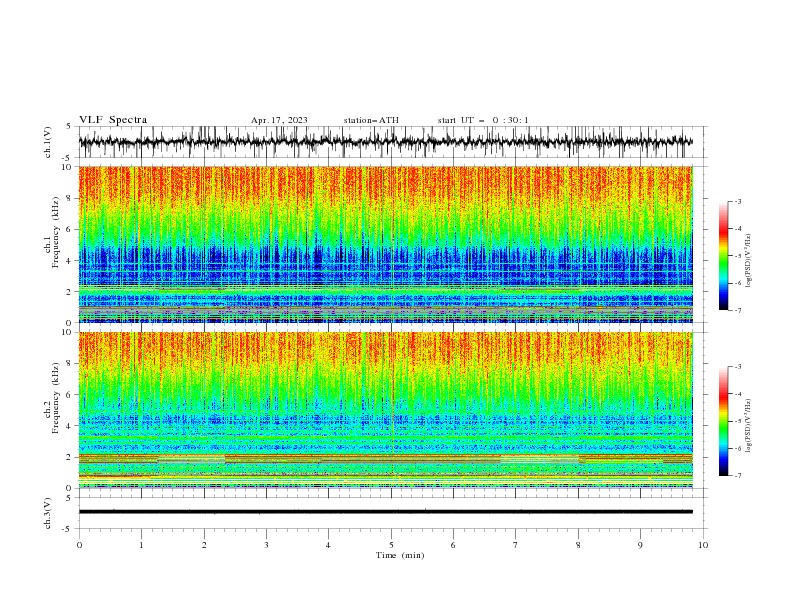Image resolution: width=792 pixels, height=612 pixels.
Task: Click the '4' kHz tick on ch.1 frequency axis
Action: 71,261
